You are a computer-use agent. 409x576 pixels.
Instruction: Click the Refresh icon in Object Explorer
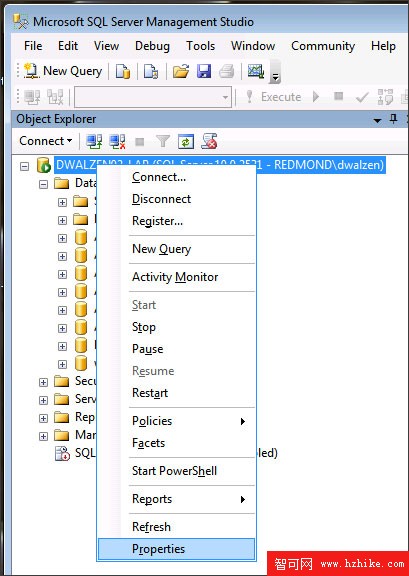(186, 141)
